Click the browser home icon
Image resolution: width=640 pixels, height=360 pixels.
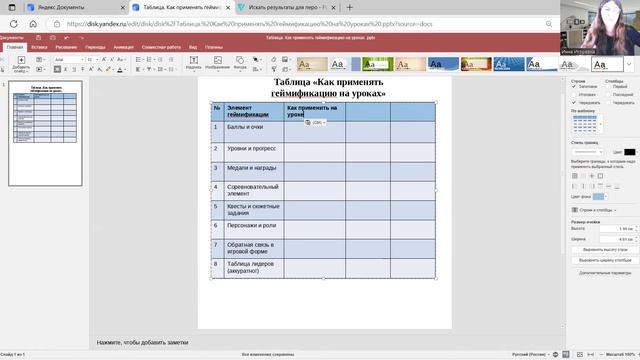point(33,24)
